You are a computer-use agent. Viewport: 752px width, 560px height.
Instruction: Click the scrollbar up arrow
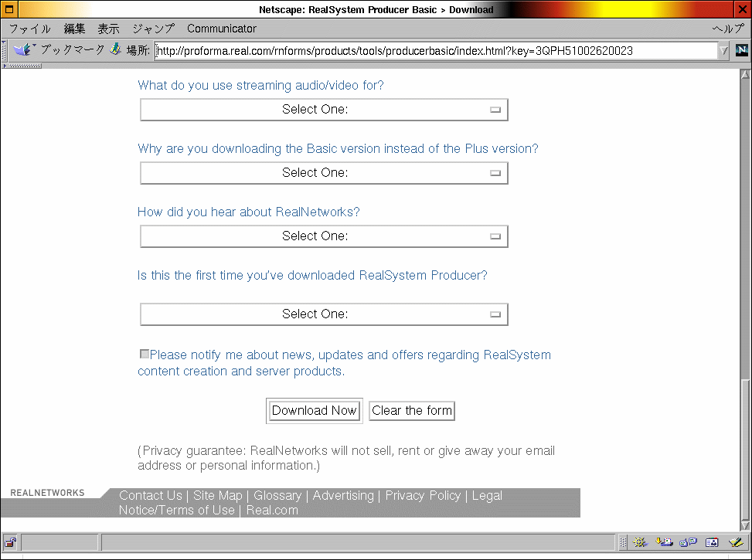tap(745, 74)
